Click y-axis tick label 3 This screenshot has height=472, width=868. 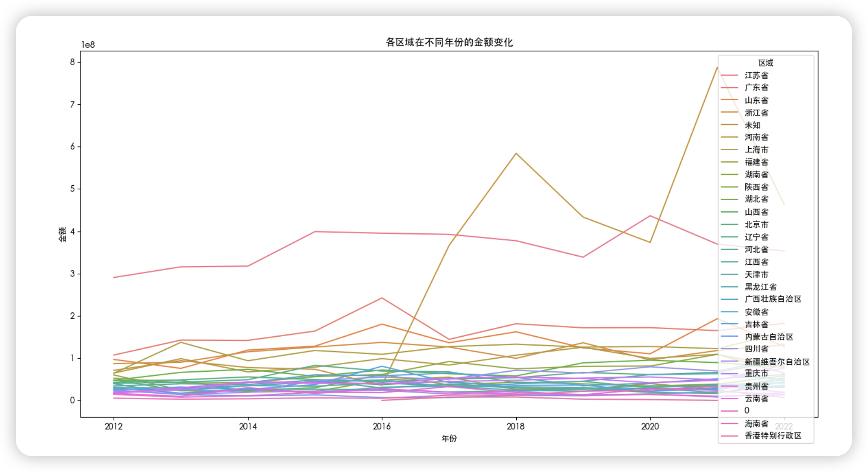coord(72,274)
